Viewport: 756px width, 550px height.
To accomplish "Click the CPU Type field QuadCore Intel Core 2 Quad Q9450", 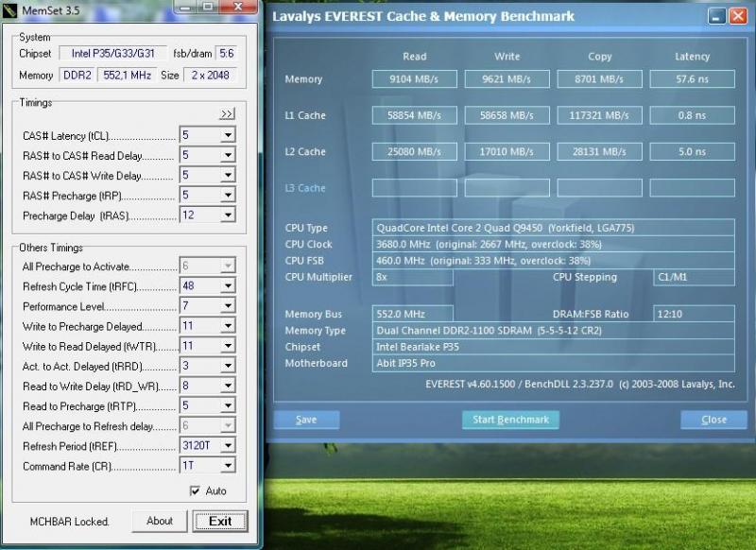I will click(554, 228).
